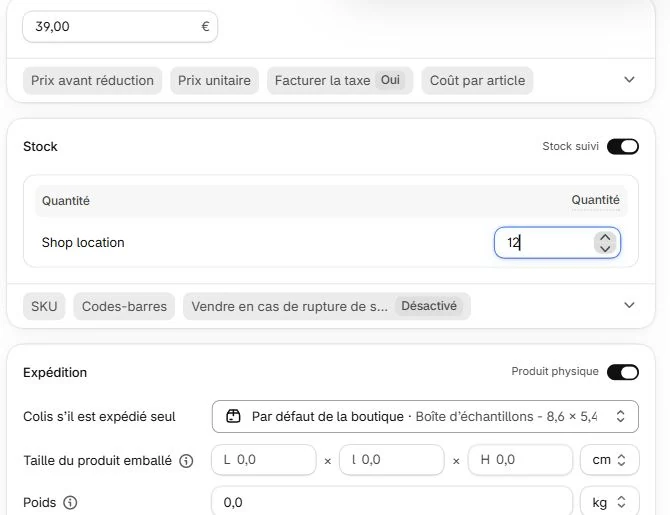670x515 pixels.
Task: Increase Shop location quantity with up arrow
Action: pos(605,237)
